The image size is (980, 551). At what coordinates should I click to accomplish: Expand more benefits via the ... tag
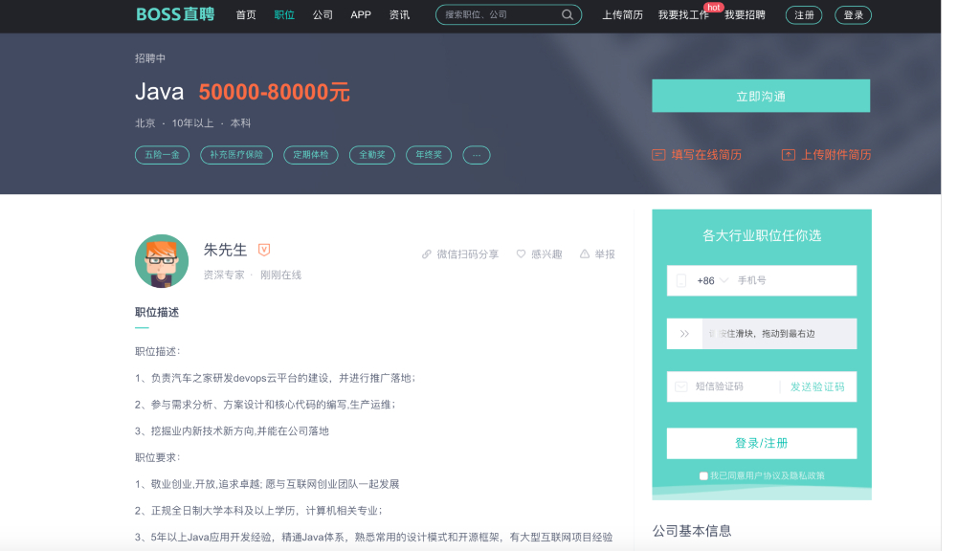point(476,154)
